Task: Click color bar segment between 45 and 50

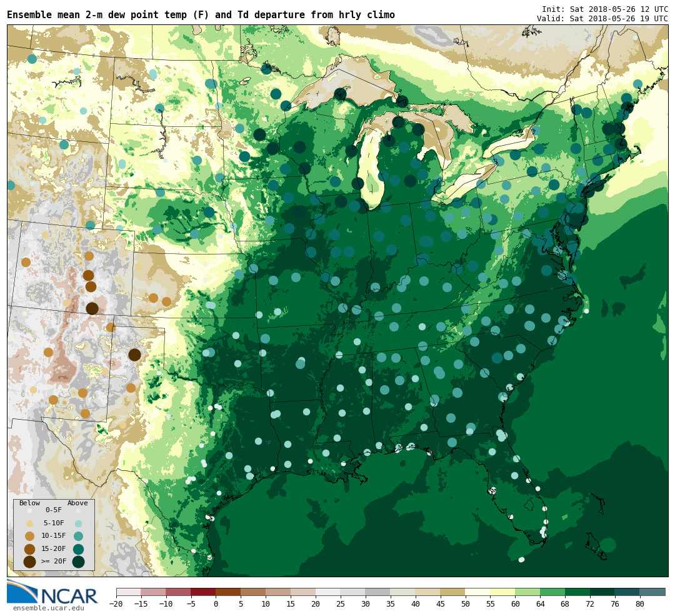Action: [x=453, y=592]
